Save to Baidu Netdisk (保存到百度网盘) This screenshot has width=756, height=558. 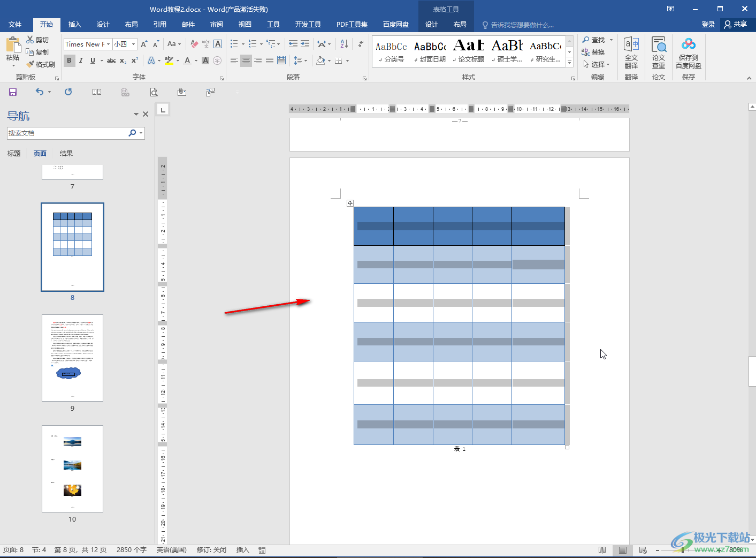click(689, 52)
